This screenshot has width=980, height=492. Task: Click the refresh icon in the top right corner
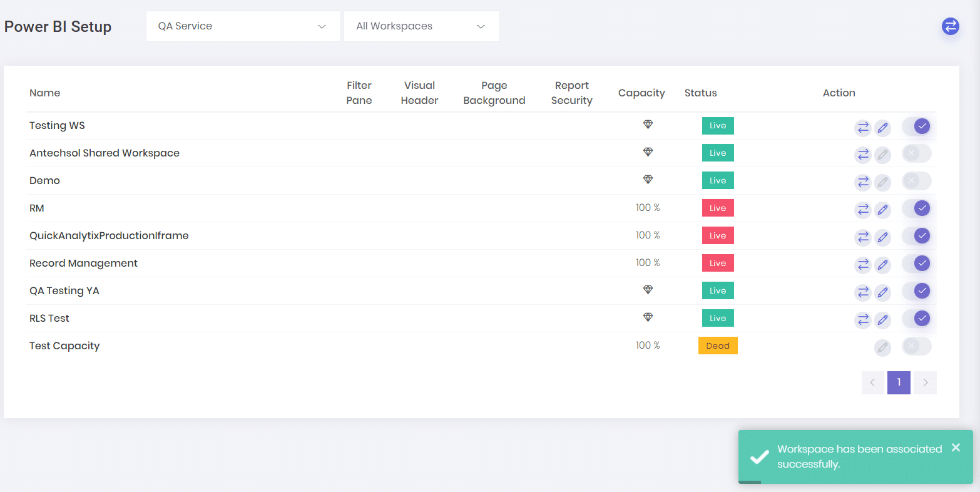(950, 26)
